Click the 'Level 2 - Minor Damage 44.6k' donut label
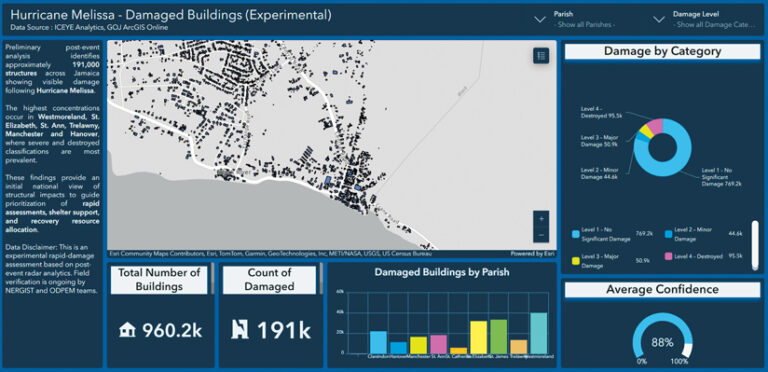Screen dimensions: 768x372 pos(599,173)
